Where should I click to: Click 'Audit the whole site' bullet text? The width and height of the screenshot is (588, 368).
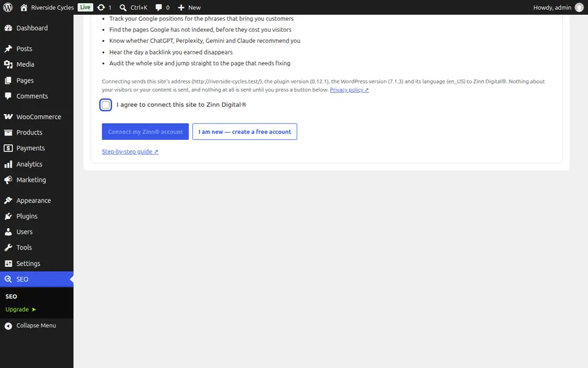200,63
